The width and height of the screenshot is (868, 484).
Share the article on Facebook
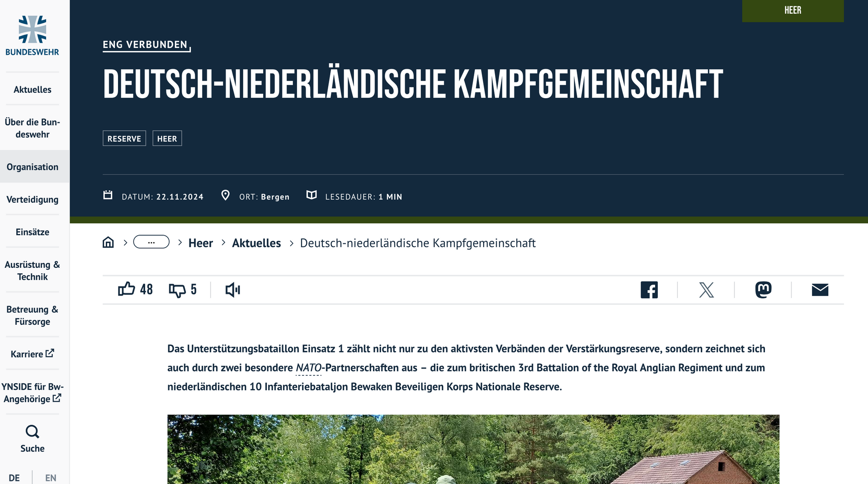(x=649, y=289)
